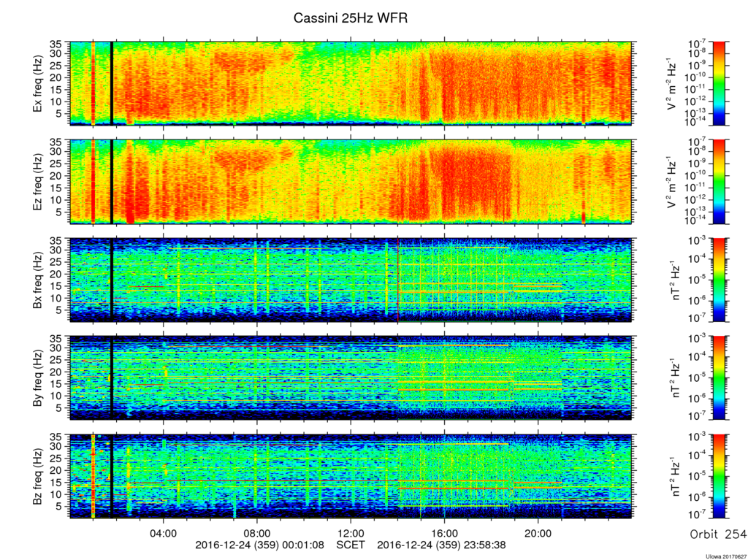
Task: Click the Ex spectrogram panel
Action: [351, 83]
